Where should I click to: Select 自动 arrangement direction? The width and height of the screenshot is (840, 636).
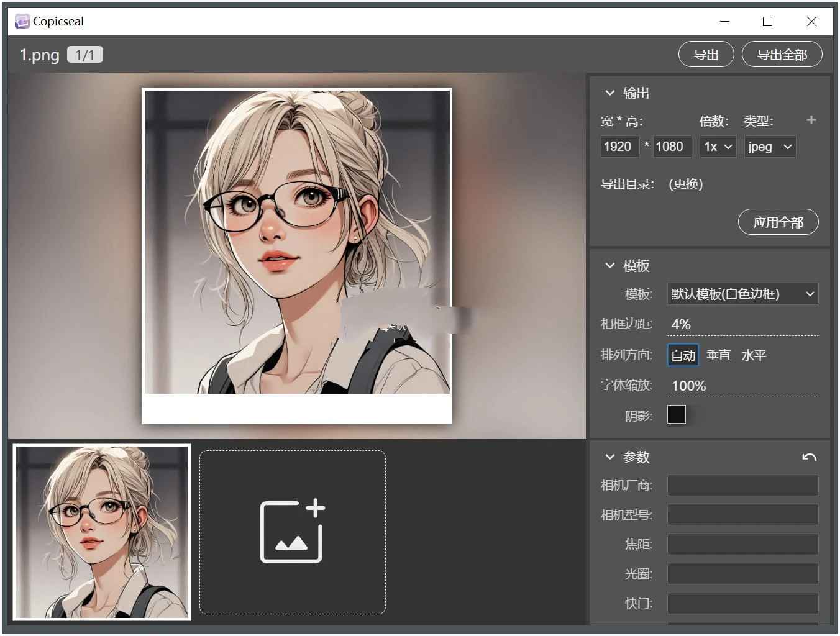[682, 355]
